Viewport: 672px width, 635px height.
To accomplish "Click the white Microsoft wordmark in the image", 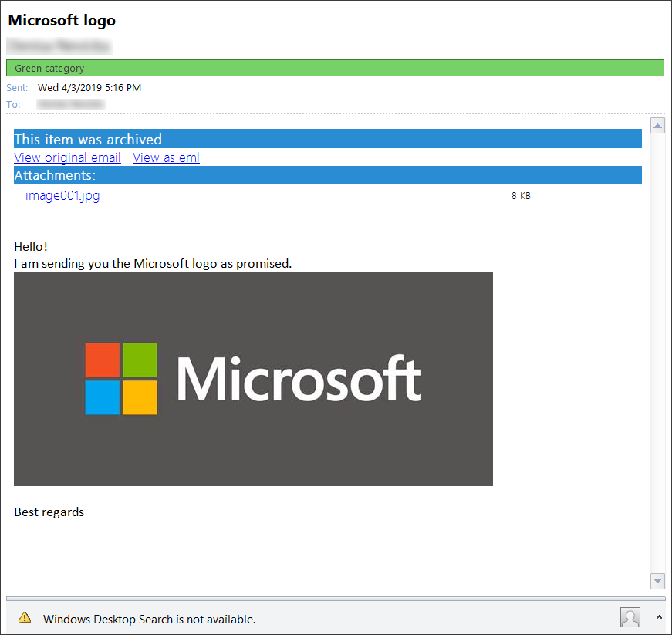I will [x=299, y=379].
